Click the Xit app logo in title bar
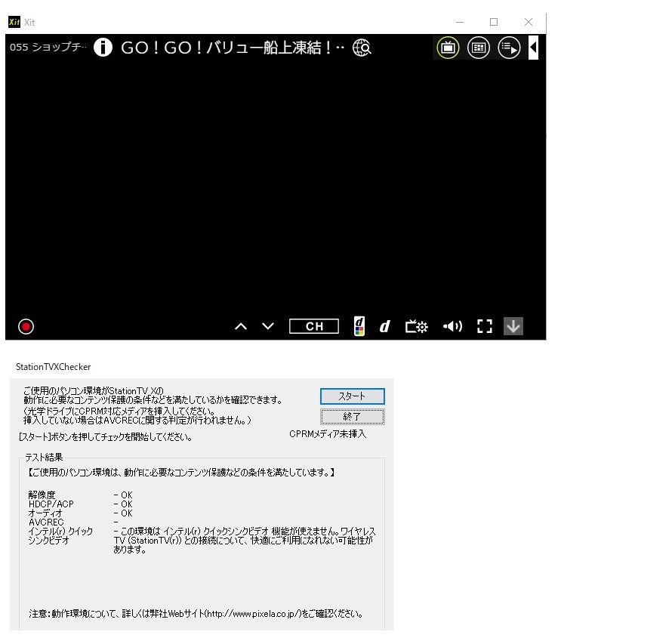This screenshot has width=672, height=638. click(x=14, y=22)
